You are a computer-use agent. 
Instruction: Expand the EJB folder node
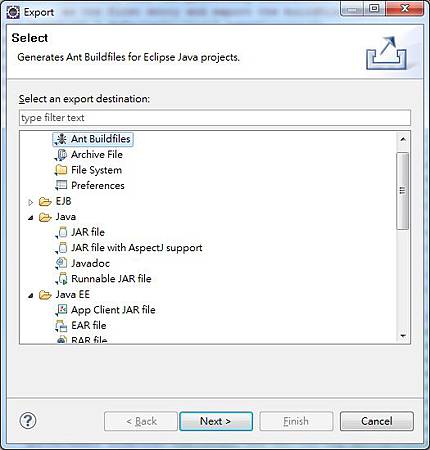point(31,202)
